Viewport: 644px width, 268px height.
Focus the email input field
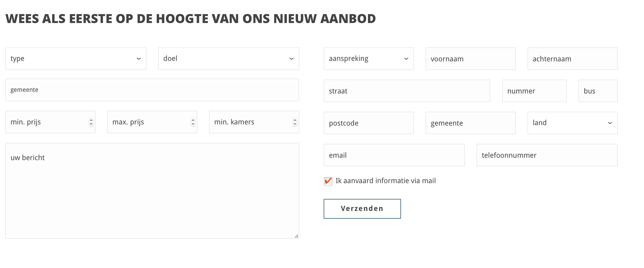coord(394,155)
